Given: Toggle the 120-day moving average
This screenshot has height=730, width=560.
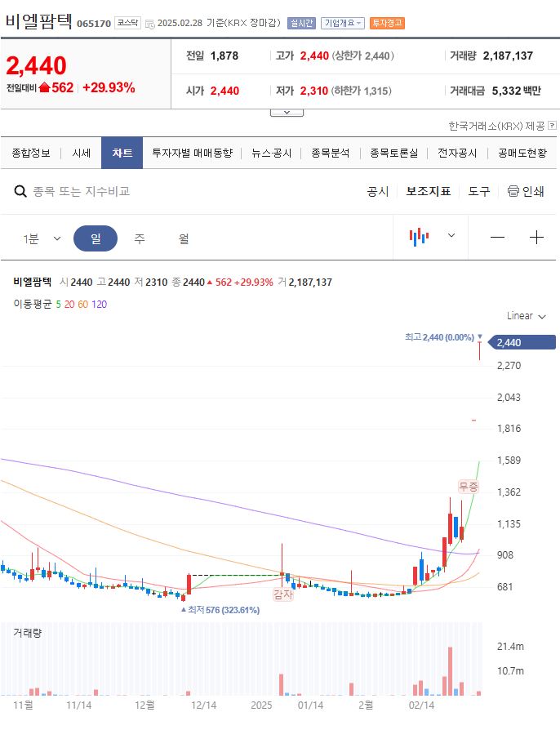Looking at the screenshot, I should tap(99, 305).
